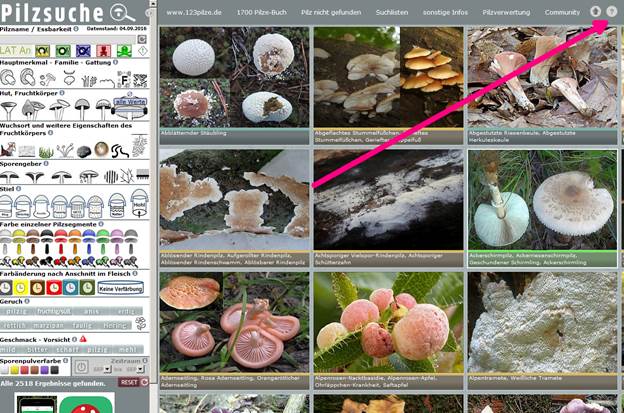Click the red clock flesh-discoloration icon
The width and height of the screenshot is (624, 413).
pyautogui.click(x=54, y=288)
